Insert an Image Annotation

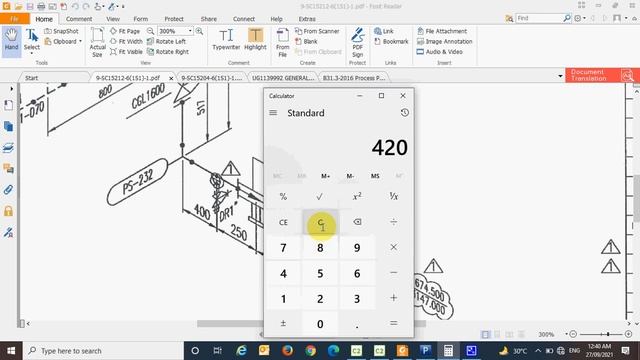tap(444, 41)
